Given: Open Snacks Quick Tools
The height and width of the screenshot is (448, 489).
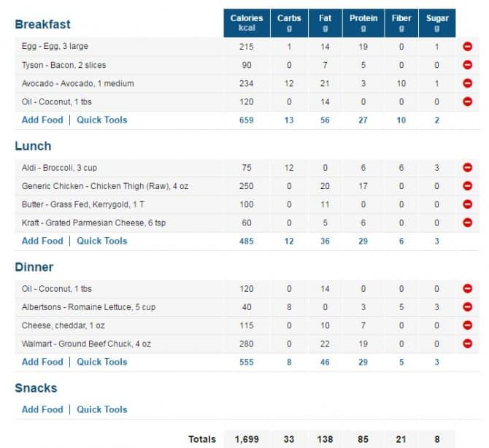Looking at the screenshot, I should [102, 409].
